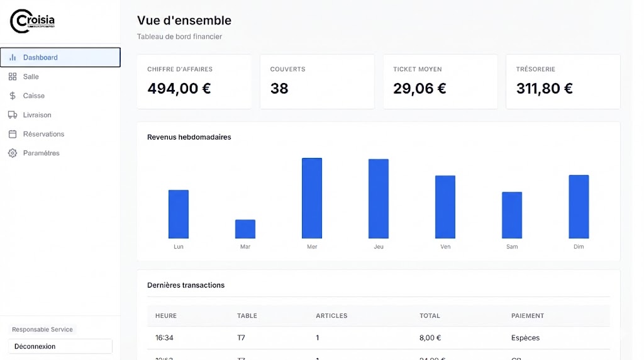The width and height of the screenshot is (644, 360).
Task: Click the Déconnexion button
Action: pyautogui.click(x=60, y=346)
